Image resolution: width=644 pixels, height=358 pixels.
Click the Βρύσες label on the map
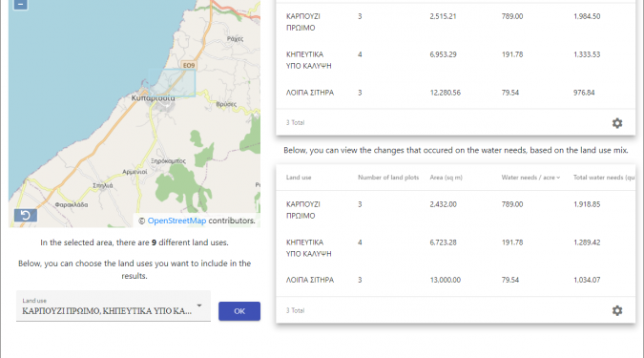pos(226,104)
